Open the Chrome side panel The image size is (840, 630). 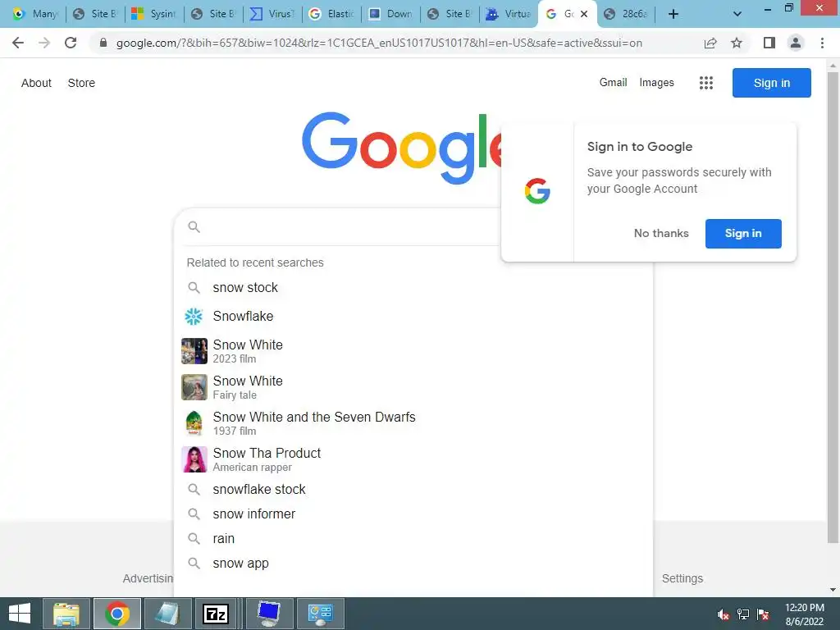769,43
